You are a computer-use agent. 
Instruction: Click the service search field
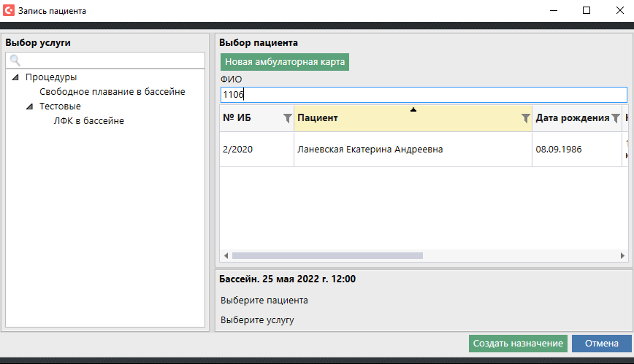[110, 61]
